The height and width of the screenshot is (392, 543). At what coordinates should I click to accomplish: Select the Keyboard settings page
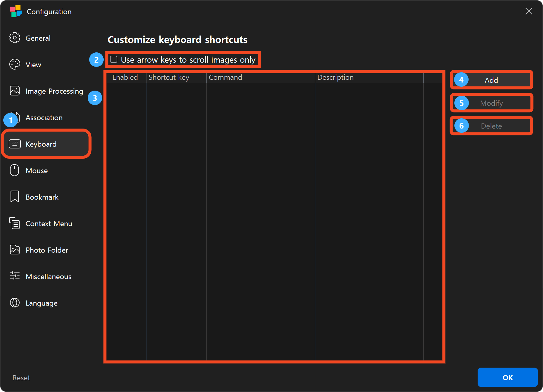coord(46,144)
